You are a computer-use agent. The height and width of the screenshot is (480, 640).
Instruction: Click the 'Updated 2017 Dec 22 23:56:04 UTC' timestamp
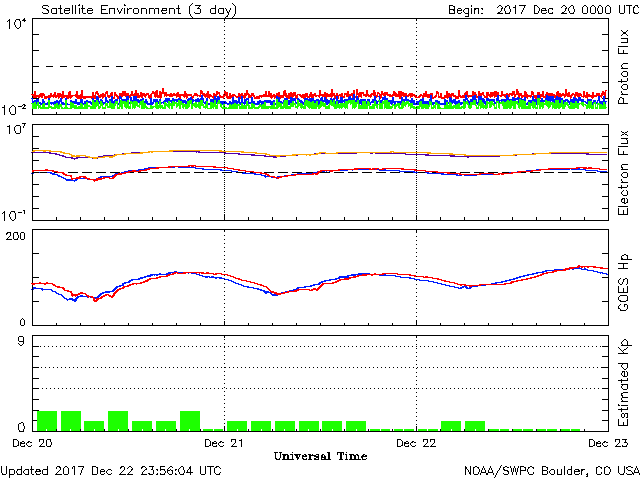coord(111,471)
